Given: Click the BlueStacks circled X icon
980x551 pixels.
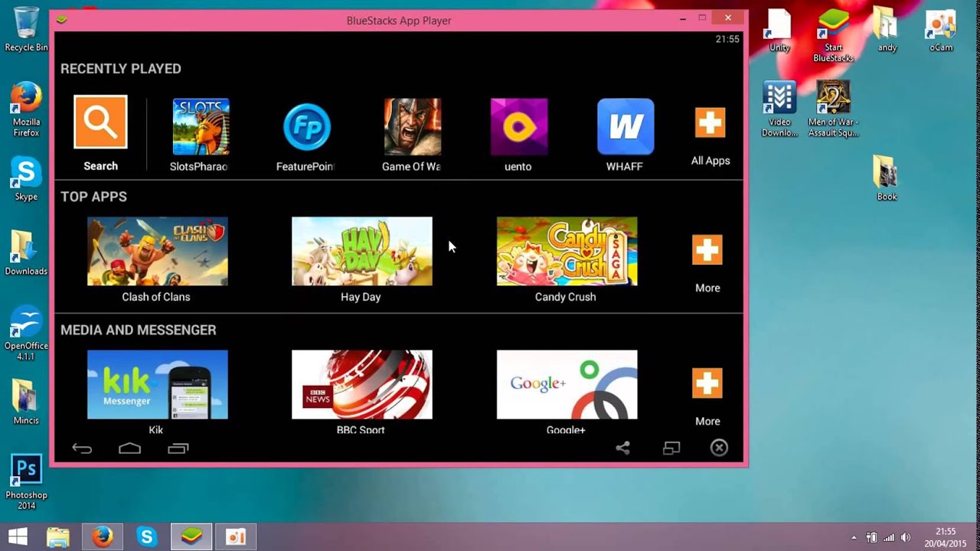Looking at the screenshot, I should pos(719,448).
